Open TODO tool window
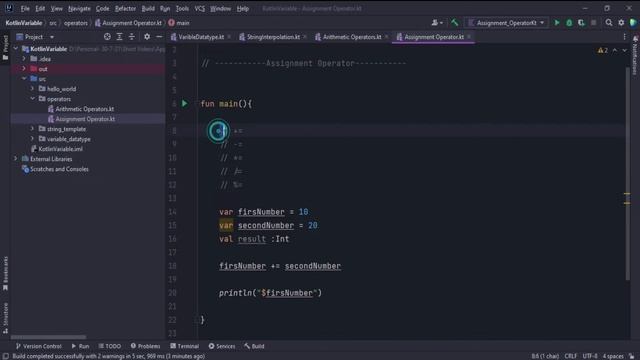Viewport: 640px width, 360px height. [x=110, y=346]
